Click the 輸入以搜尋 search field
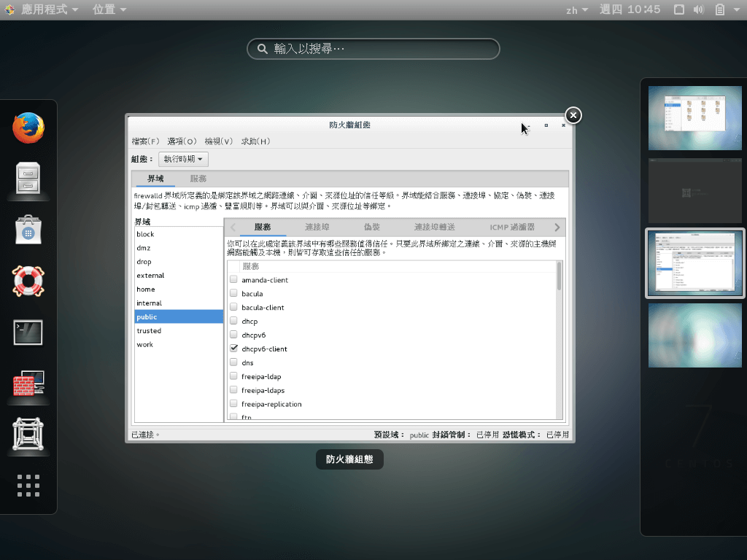 pos(373,49)
